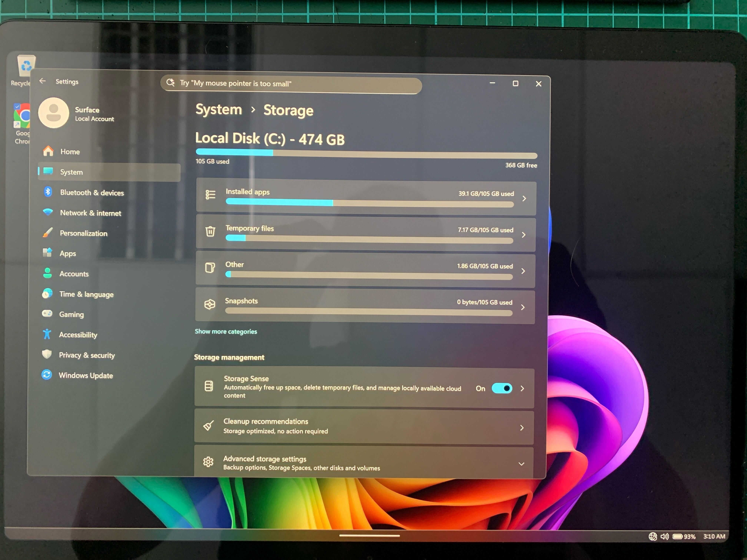747x560 pixels.
Task: Click the Accessibility figure icon
Action: 47,334
